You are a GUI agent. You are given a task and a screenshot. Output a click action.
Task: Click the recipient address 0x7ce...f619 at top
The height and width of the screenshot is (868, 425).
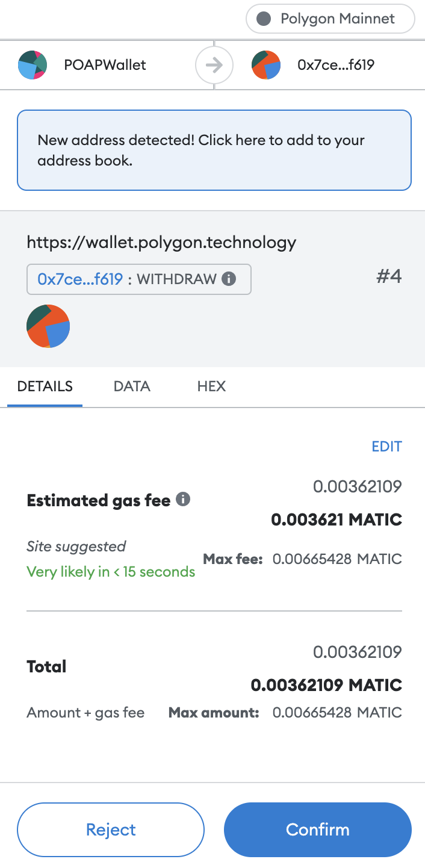click(x=336, y=65)
